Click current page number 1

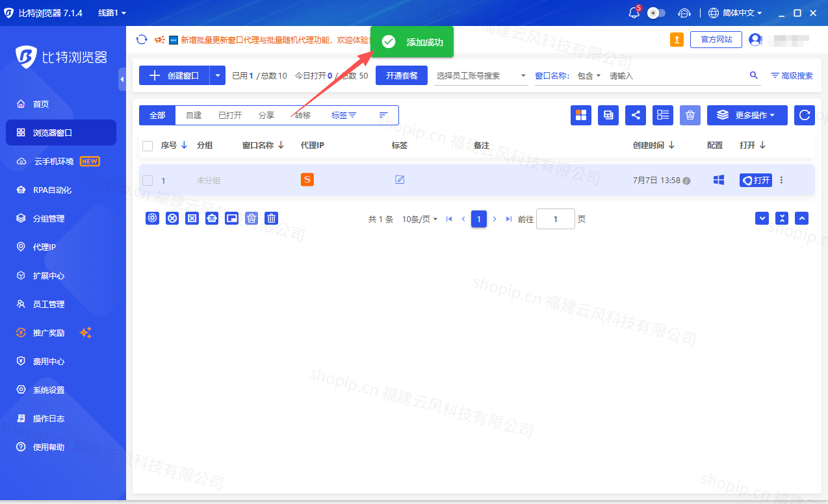(x=479, y=219)
